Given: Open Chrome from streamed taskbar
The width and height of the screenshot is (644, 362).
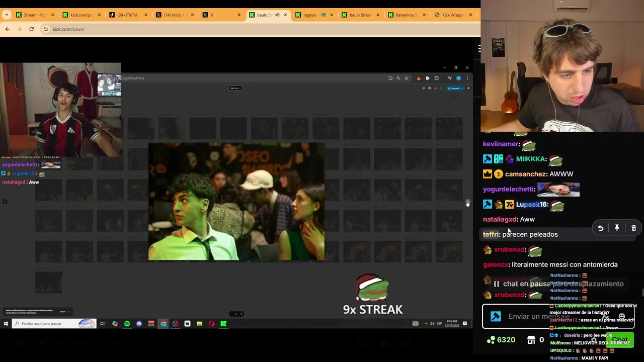Looking at the screenshot, I should (164, 324).
